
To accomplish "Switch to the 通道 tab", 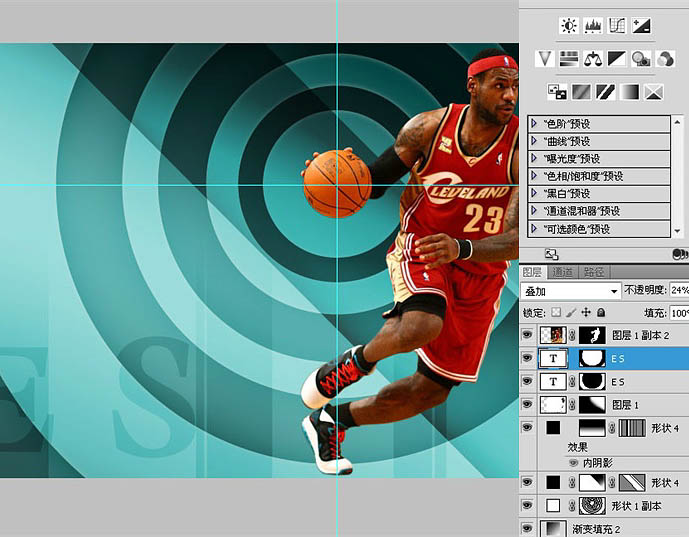I will pyautogui.click(x=562, y=272).
